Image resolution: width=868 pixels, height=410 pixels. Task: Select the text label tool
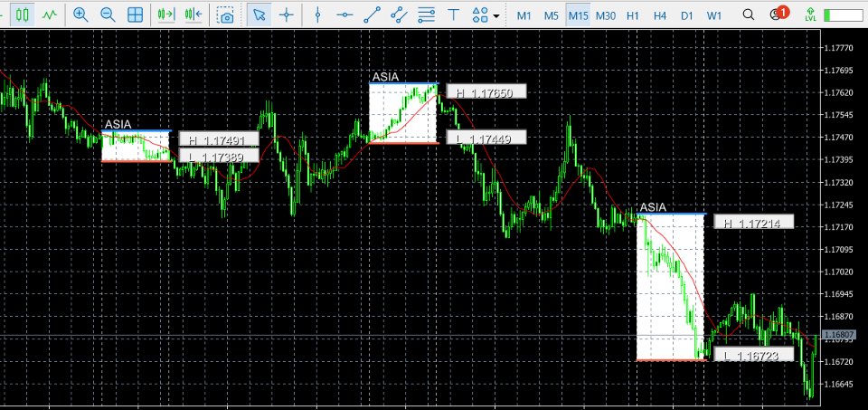[x=453, y=15]
